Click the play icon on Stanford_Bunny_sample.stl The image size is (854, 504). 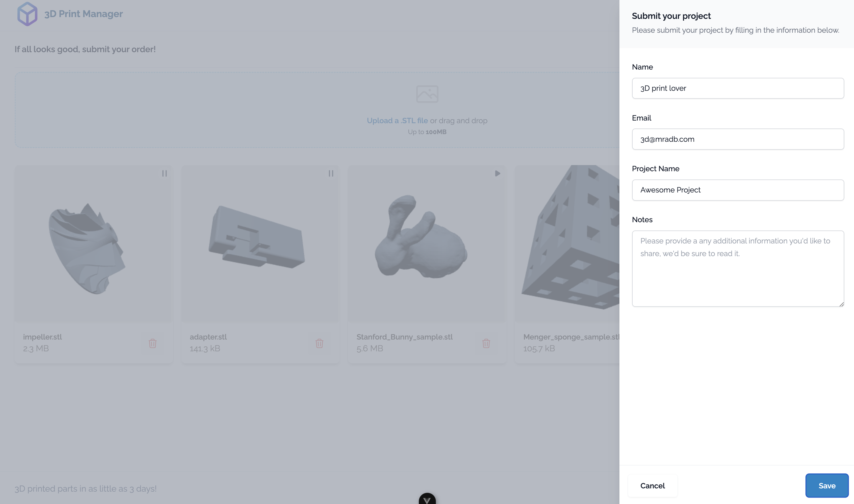497,173
